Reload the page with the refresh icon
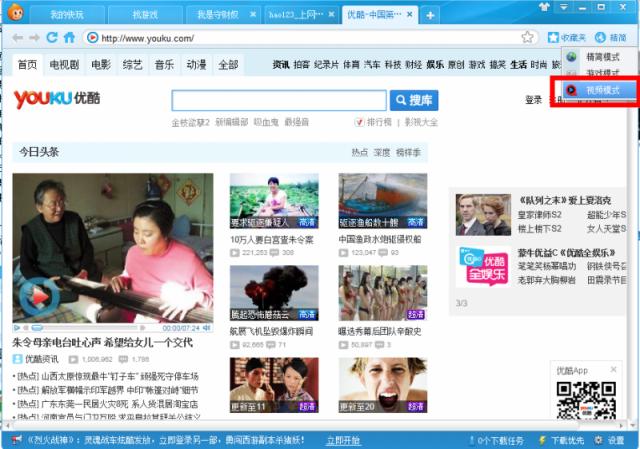Viewport: 640px width, 449px height. tap(52, 38)
